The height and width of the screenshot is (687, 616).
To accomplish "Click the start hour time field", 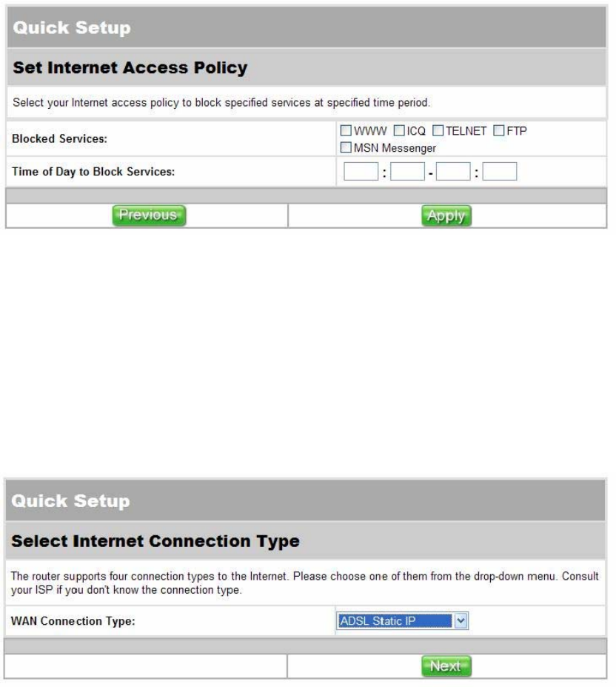I will [x=361, y=172].
